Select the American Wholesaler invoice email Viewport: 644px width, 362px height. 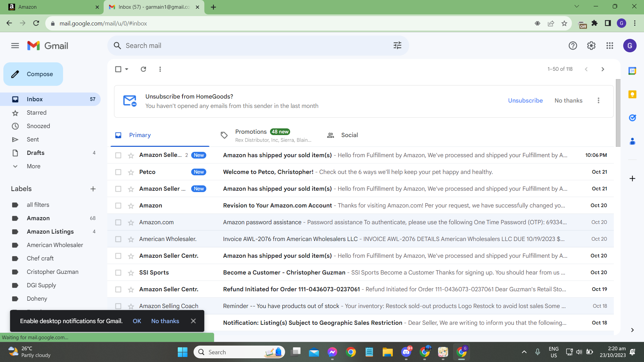tap(118, 239)
